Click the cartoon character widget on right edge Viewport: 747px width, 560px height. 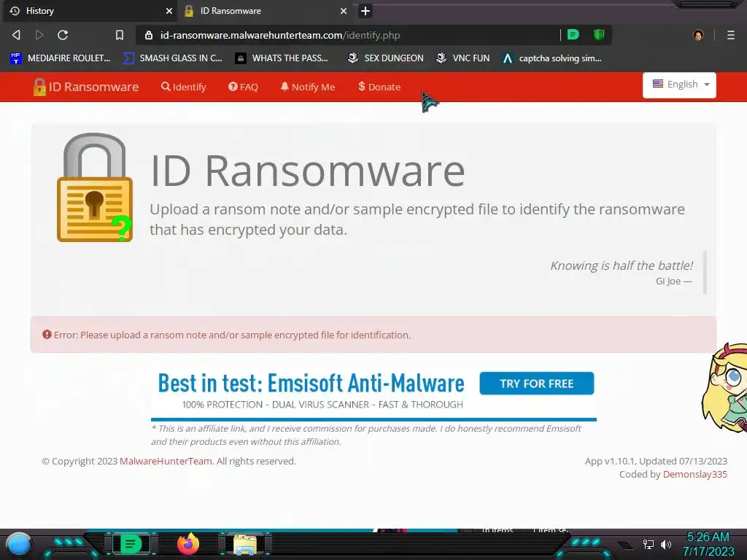click(724, 388)
